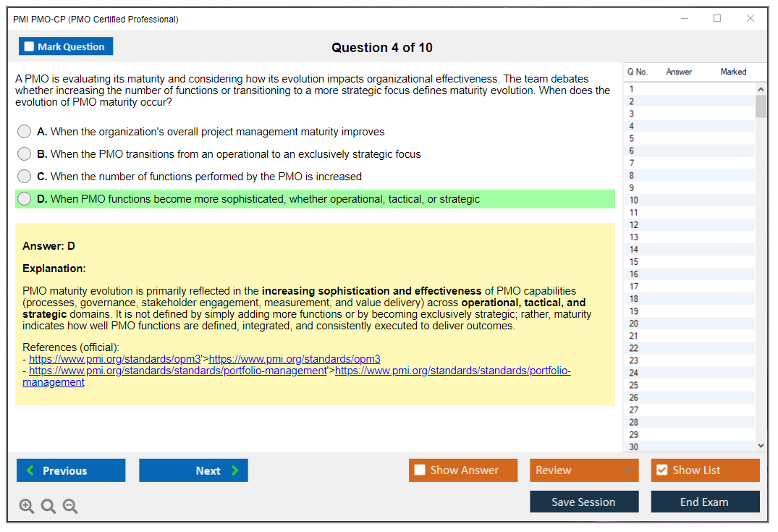Screen dimensions: 778x532
Task: Select highlighted answer option D
Action: 24,198
